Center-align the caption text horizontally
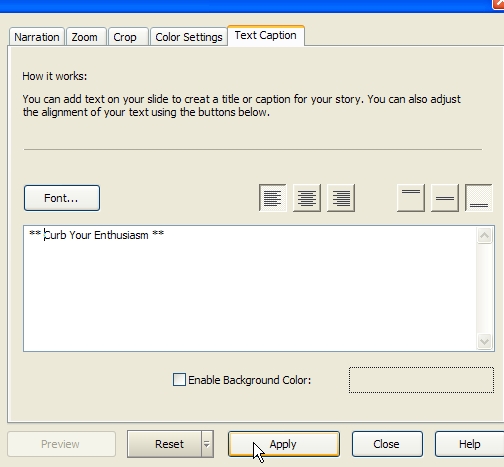The width and height of the screenshot is (504, 467). tap(307, 198)
